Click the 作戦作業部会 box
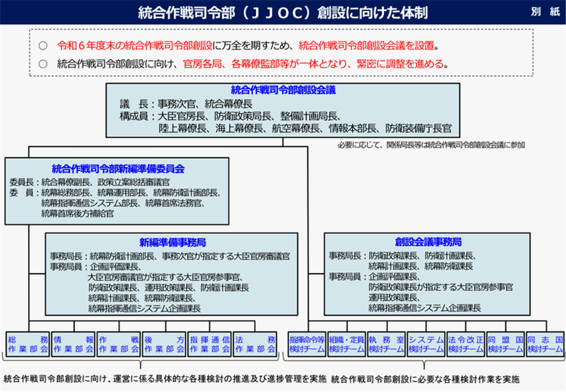Screen dimensions: 566x392 pos(119,345)
